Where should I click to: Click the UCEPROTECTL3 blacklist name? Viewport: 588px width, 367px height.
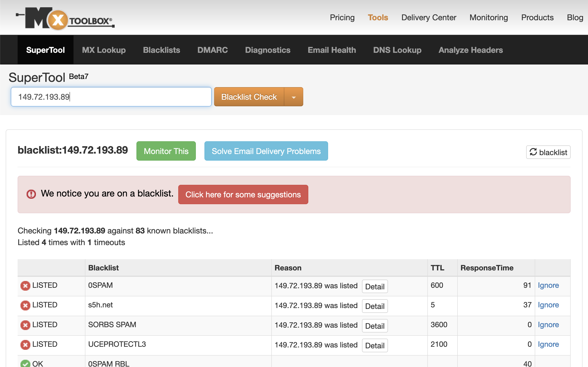[x=117, y=344]
